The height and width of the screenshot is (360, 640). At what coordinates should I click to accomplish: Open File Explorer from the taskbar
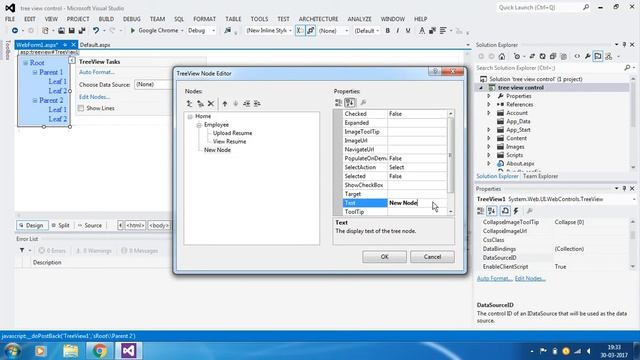[70, 351]
